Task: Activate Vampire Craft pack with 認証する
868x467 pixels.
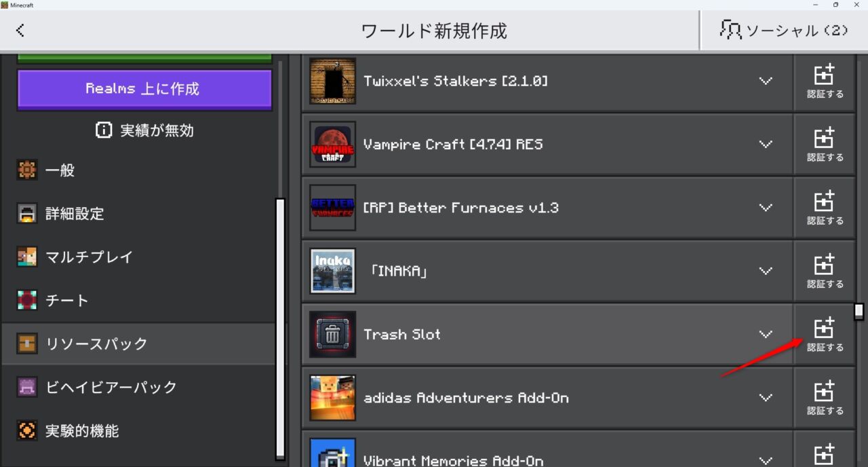Action: 825,145
